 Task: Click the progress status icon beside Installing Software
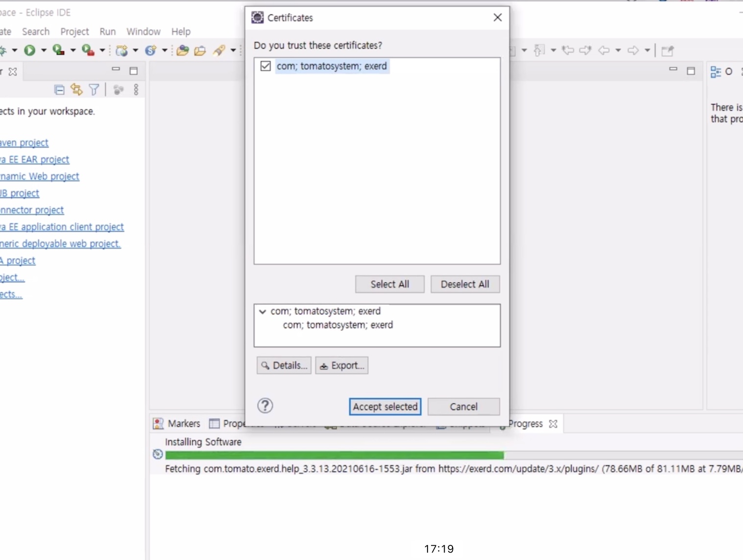[158, 454]
